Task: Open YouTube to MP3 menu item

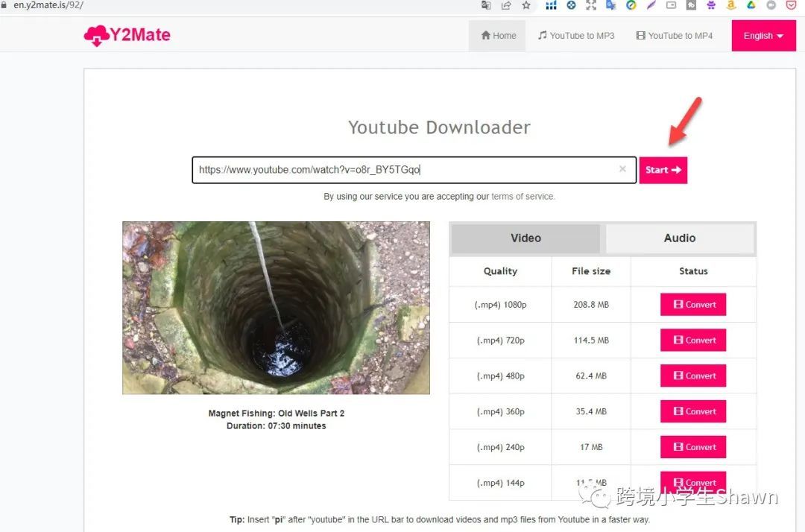Action: pyautogui.click(x=576, y=36)
